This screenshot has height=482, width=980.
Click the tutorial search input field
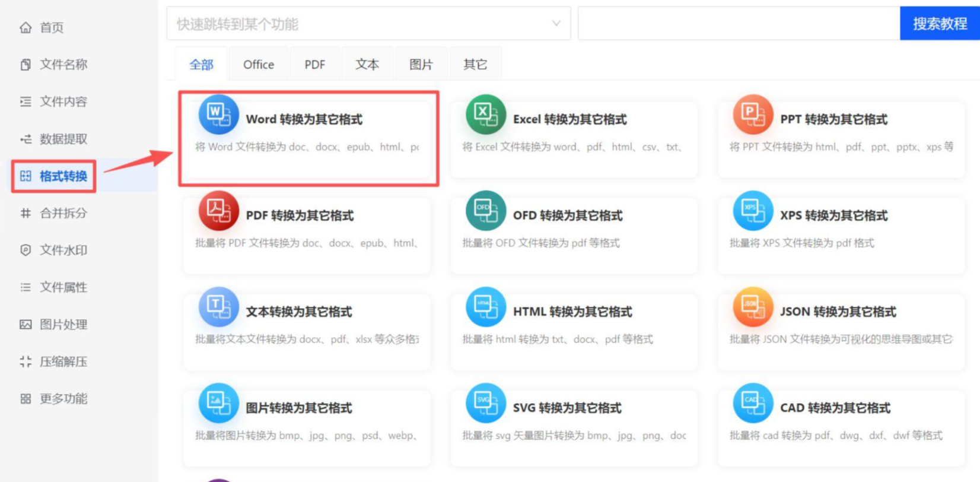pos(739,24)
